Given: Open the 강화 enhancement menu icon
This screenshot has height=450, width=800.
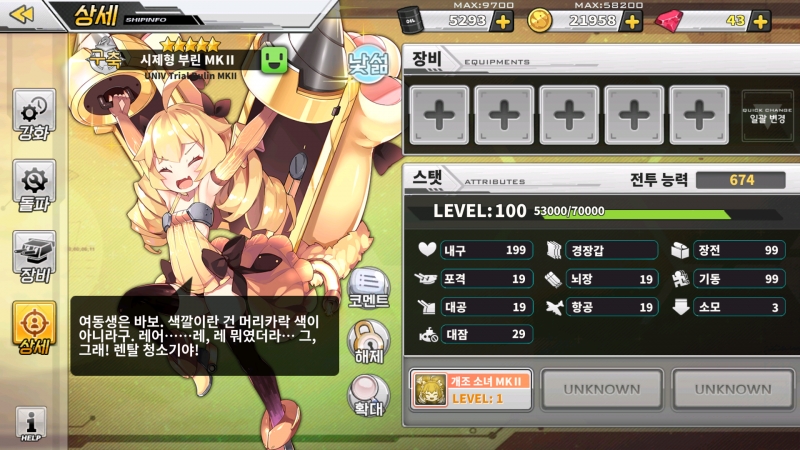Looking at the screenshot, I should pos(34,116).
